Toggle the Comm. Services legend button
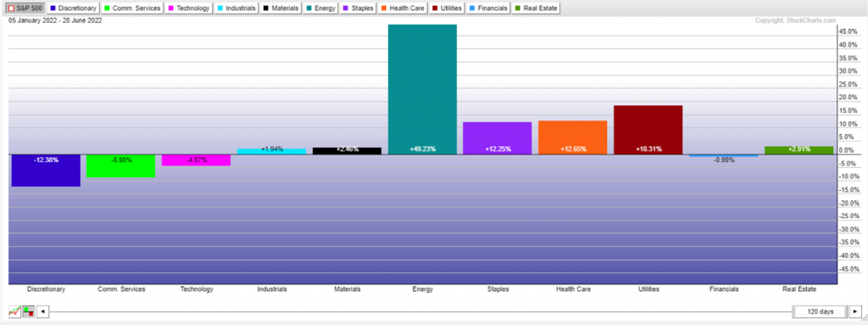Viewport: 868px width, 325px height. coord(133,8)
